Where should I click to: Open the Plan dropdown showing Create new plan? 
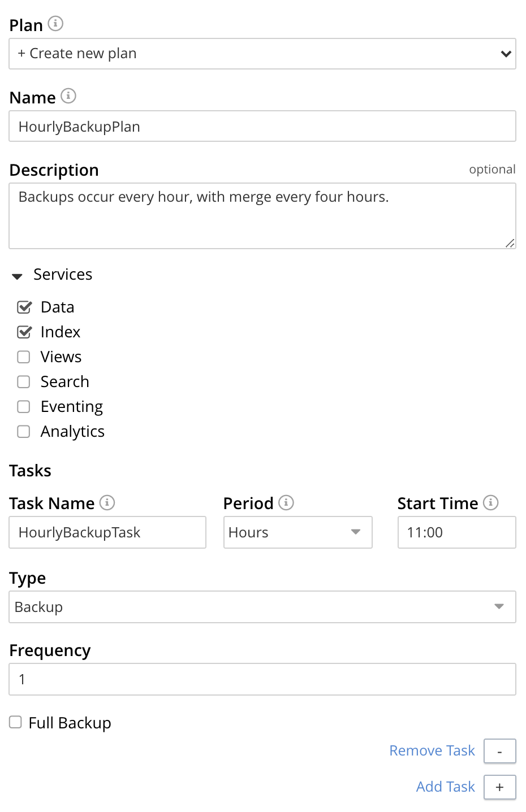pyautogui.click(x=262, y=54)
